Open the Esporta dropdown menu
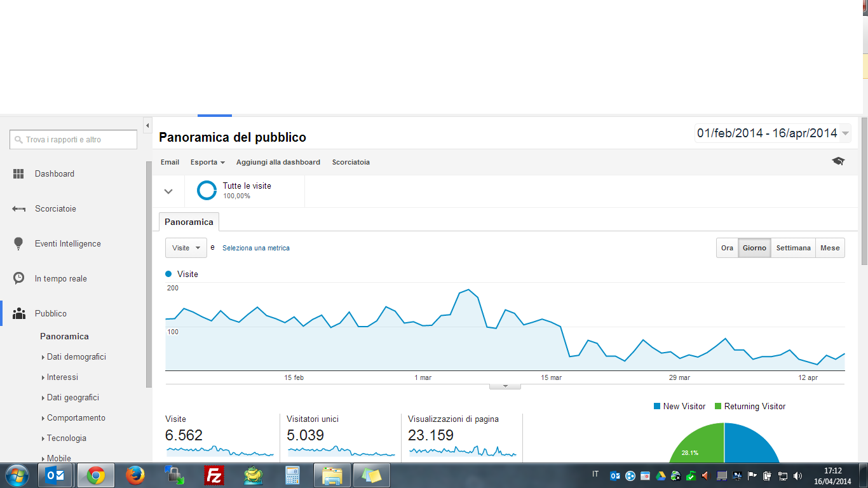The width and height of the screenshot is (868, 488). [x=208, y=162]
